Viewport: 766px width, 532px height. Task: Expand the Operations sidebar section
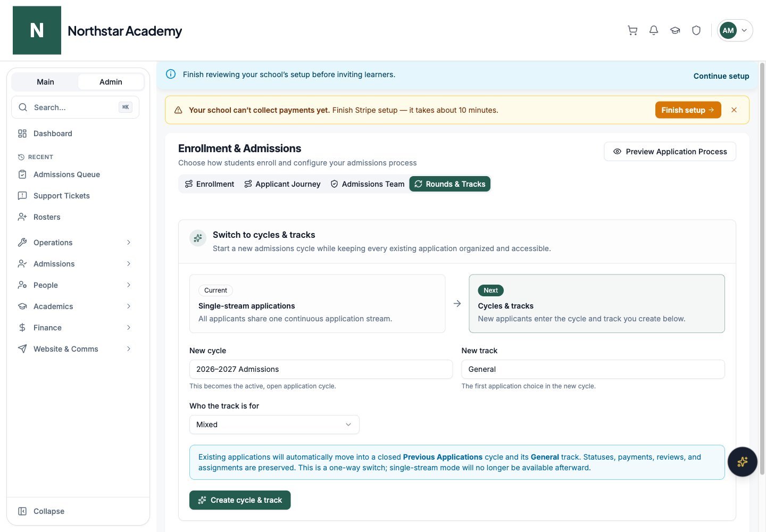tap(75, 243)
